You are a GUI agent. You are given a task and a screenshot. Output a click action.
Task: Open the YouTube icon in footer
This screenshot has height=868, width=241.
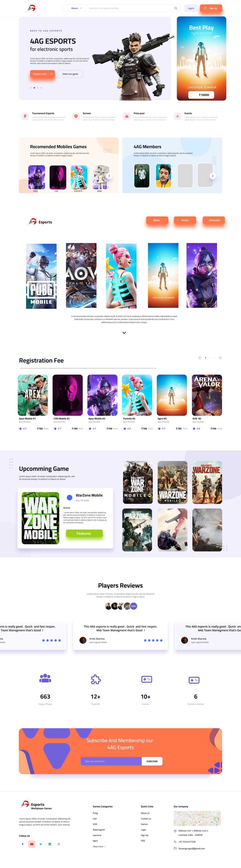click(x=32, y=844)
